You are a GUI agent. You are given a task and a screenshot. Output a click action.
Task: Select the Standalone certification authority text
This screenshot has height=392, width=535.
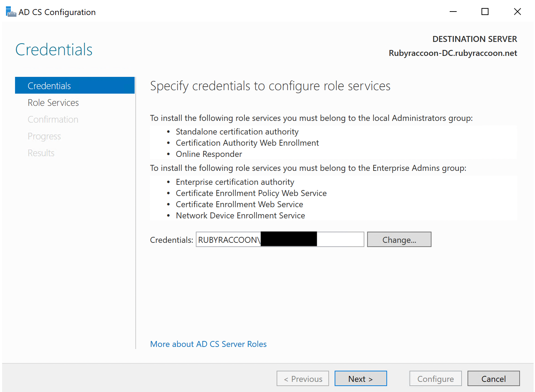[x=237, y=131]
